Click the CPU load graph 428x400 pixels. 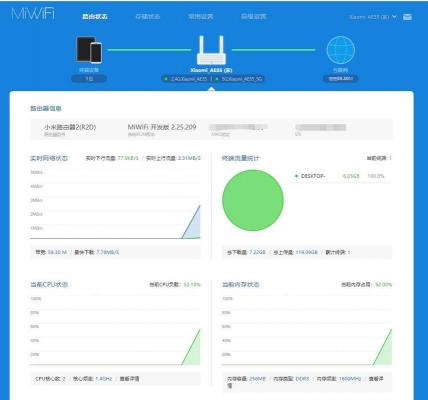pyautogui.click(x=115, y=330)
